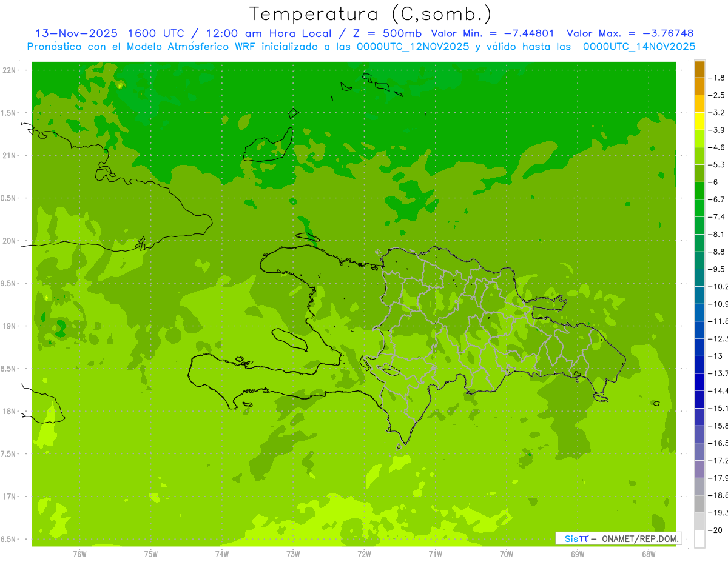The image size is (728, 562).
Task: Click the title 'Temperatura (C,somb.)'
Action: click(371, 14)
